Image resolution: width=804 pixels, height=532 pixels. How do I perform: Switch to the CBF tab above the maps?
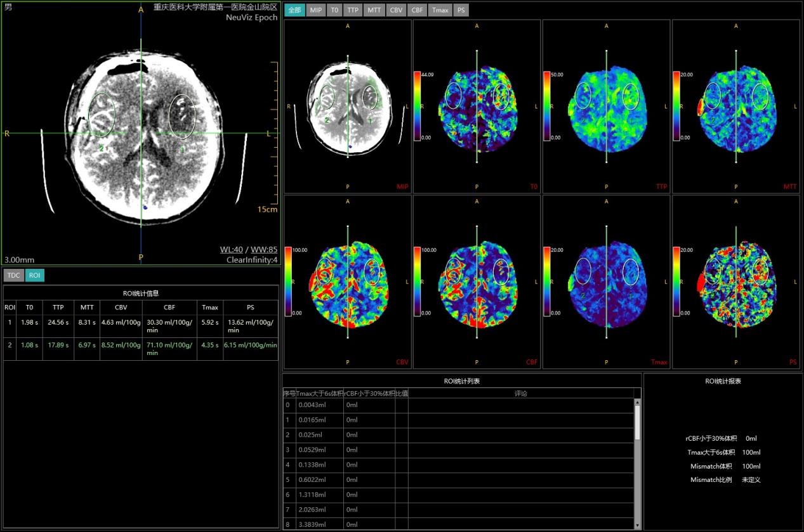tap(417, 10)
